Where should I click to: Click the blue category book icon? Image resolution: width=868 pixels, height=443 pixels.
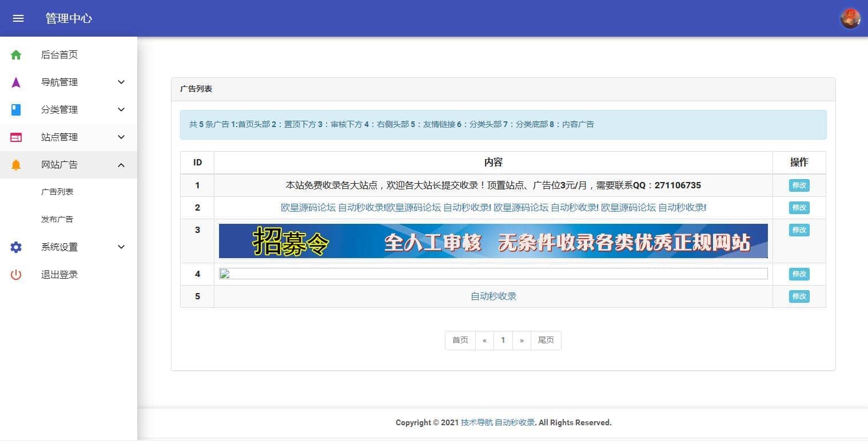click(x=16, y=110)
